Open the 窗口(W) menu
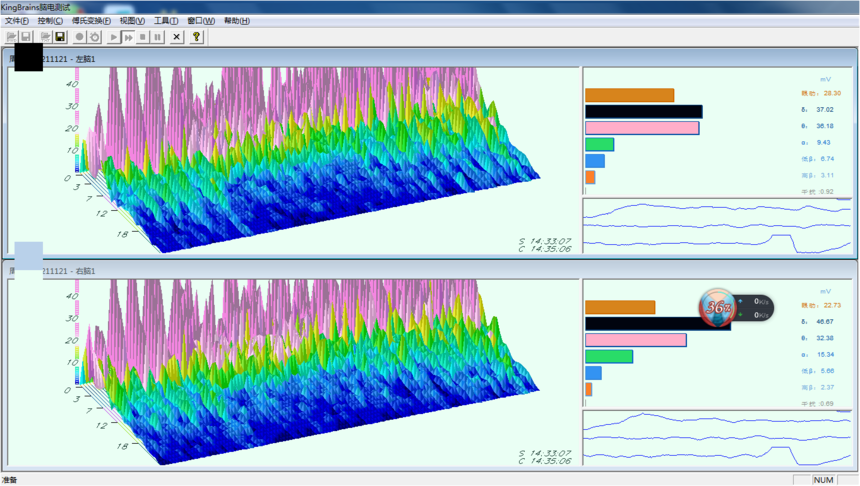860x486 pixels. (x=201, y=21)
